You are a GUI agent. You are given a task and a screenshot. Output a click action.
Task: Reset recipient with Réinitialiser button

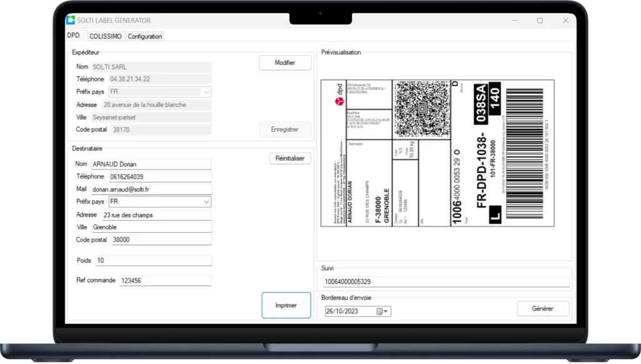tap(290, 158)
